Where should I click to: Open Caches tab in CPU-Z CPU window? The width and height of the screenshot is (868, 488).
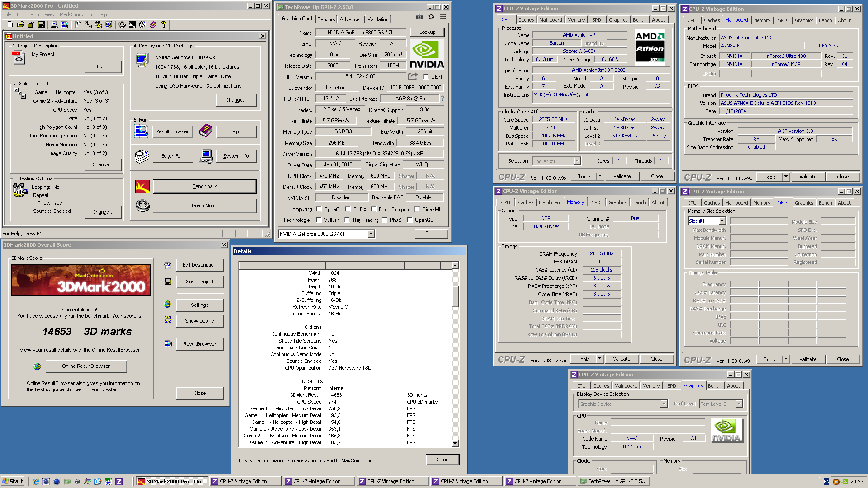coord(526,20)
